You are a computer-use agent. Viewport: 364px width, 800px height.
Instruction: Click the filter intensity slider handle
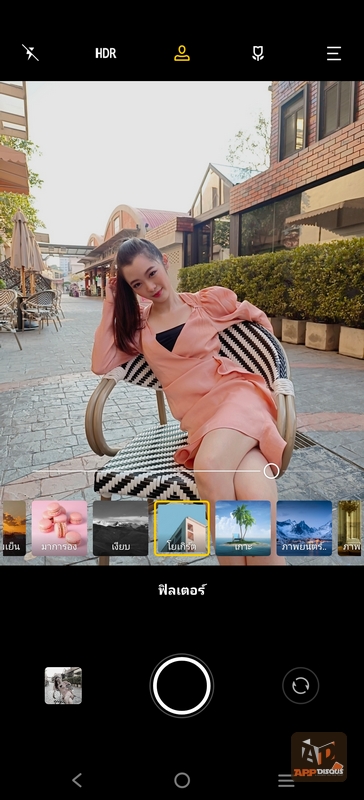272,471
